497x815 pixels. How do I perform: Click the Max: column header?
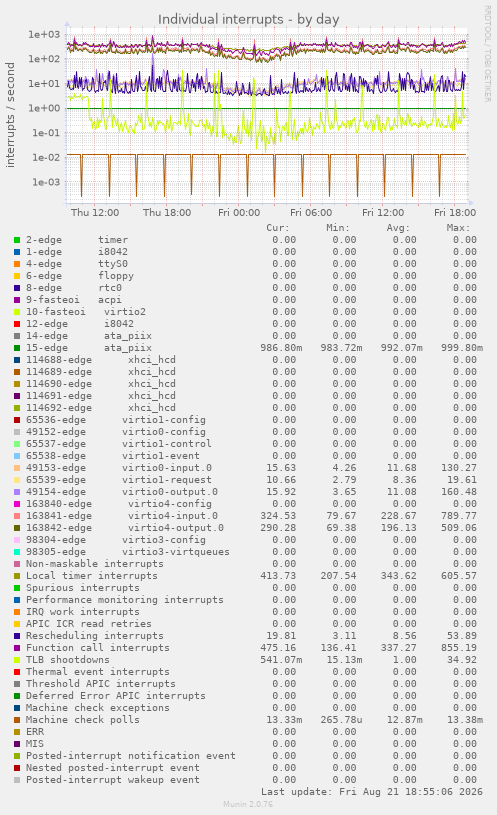click(458, 228)
